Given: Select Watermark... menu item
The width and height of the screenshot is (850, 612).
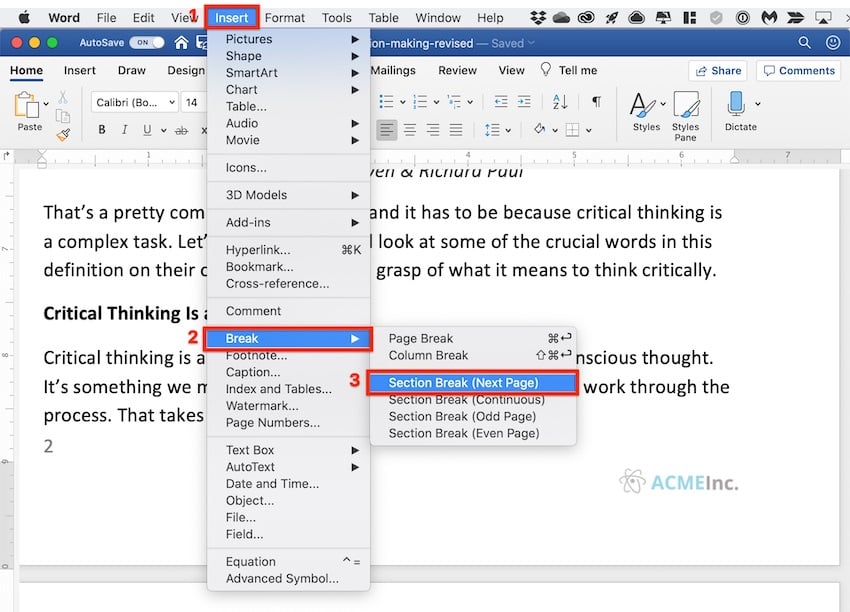Looking at the screenshot, I should click(288, 405).
